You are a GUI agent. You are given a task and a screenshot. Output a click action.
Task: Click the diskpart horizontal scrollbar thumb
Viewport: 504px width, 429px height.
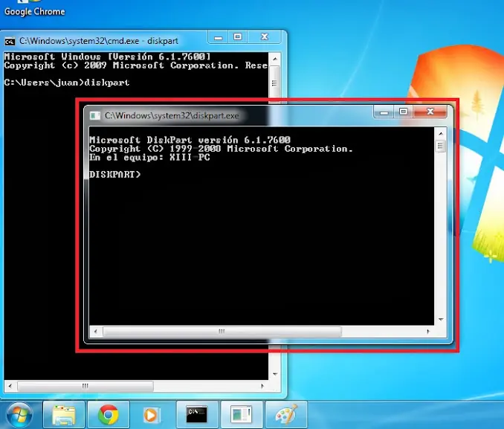(x=222, y=332)
